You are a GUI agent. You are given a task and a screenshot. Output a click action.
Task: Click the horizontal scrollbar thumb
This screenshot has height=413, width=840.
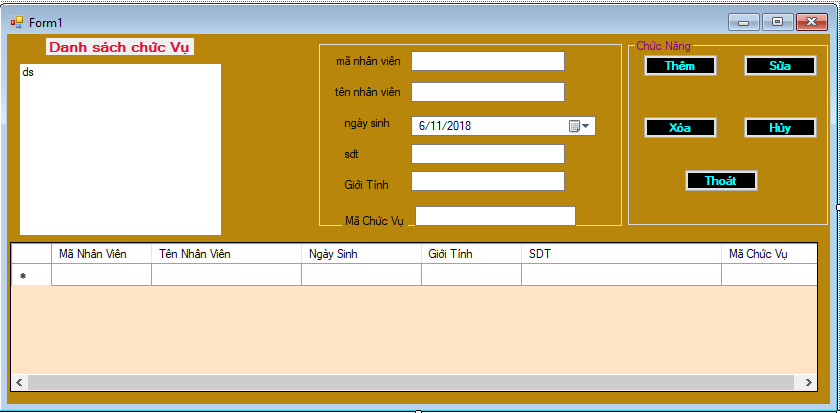coord(411,382)
